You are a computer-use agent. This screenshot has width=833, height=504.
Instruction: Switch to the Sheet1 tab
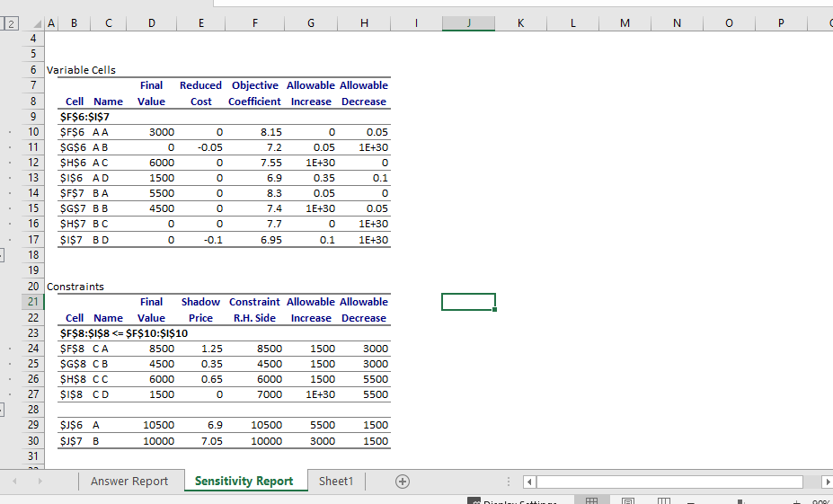tap(336, 482)
